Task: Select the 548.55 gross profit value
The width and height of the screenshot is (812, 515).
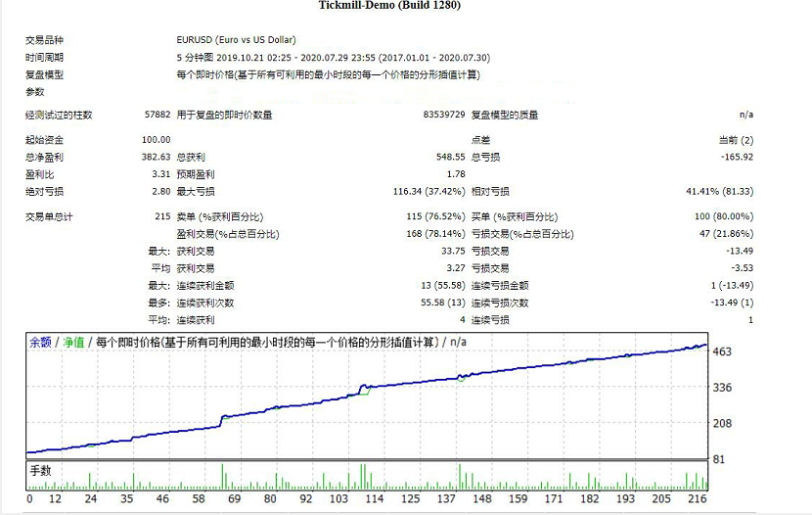Action: pyautogui.click(x=451, y=157)
